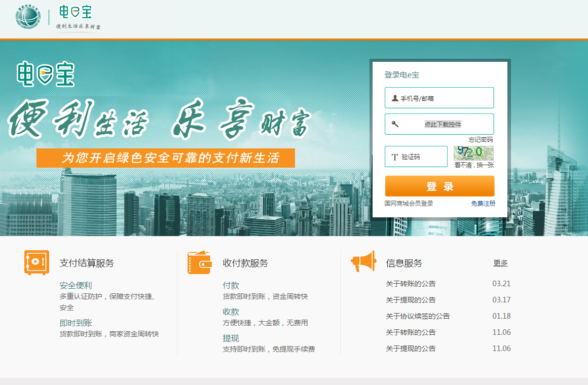Click the T icon in captcha field
The height and width of the screenshot is (385, 588).
pyautogui.click(x=394, y=157)
